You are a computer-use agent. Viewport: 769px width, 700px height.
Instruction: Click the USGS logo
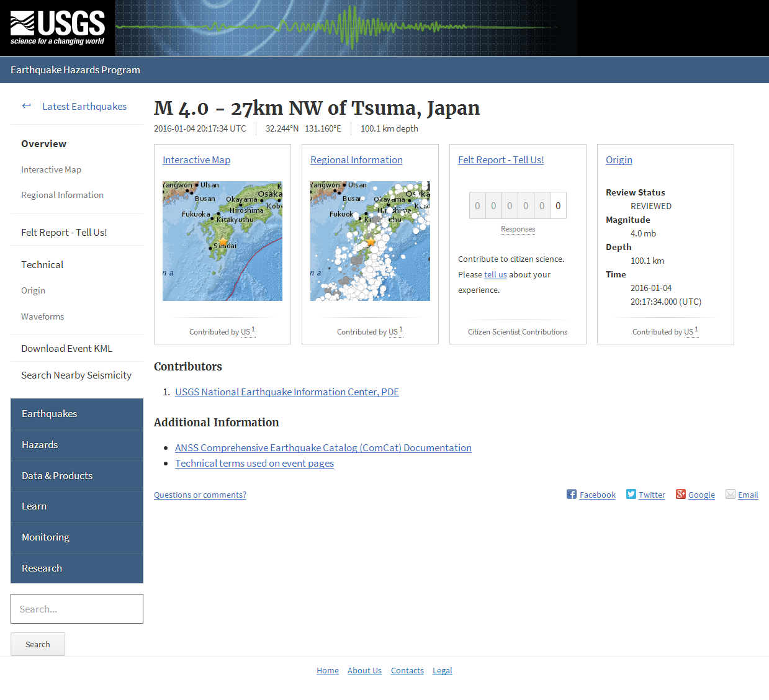click(58, 28)
